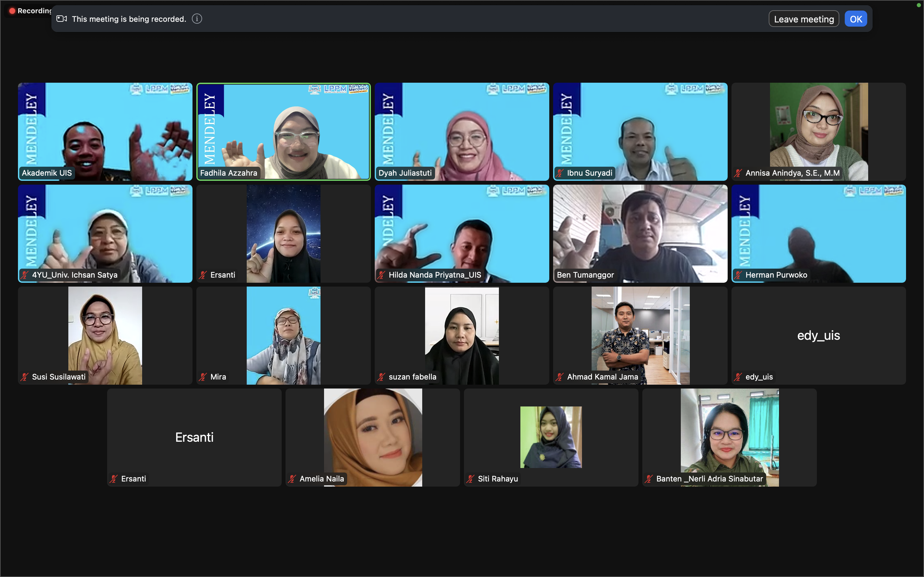The height and width of the screenshot is (577, 924).
Task: Confirm recording notice with OK button
Action: (855, 19)
